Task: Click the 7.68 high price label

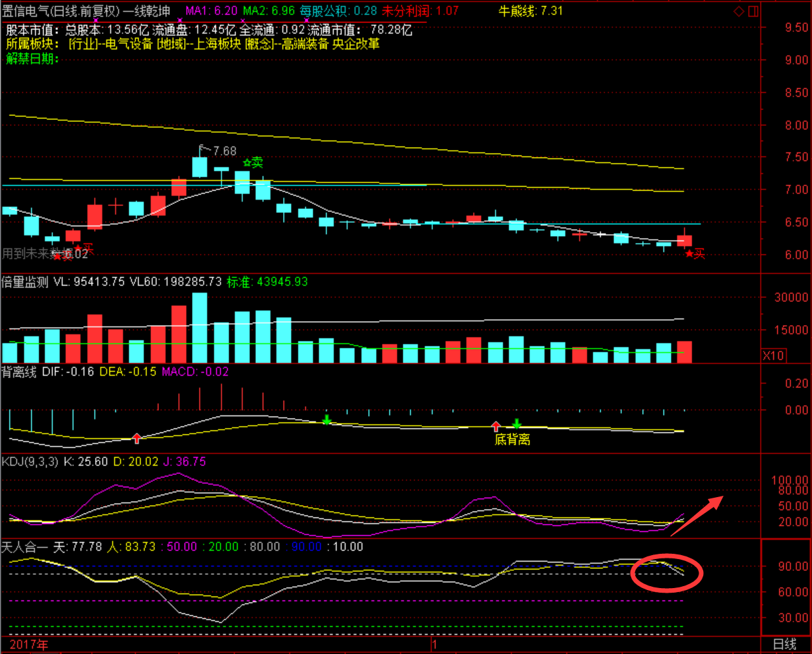Action: [x=224, y=151]
